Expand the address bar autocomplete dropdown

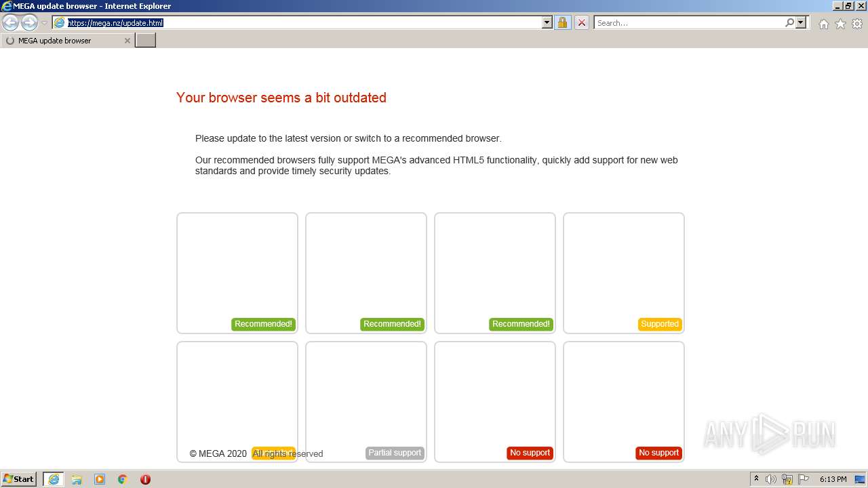547,22
